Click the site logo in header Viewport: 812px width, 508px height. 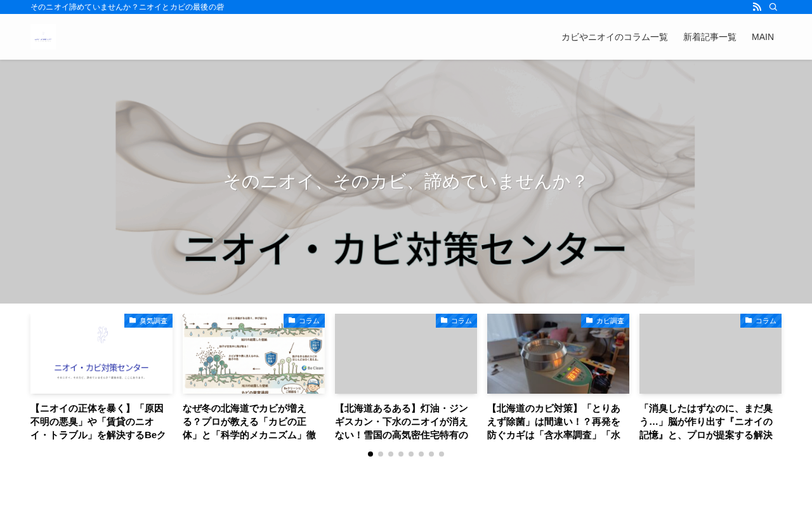point(43,37)
